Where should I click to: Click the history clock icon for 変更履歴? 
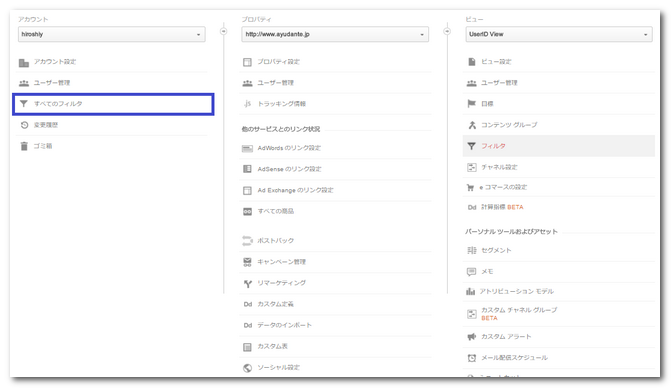click(x=24, y=125)
